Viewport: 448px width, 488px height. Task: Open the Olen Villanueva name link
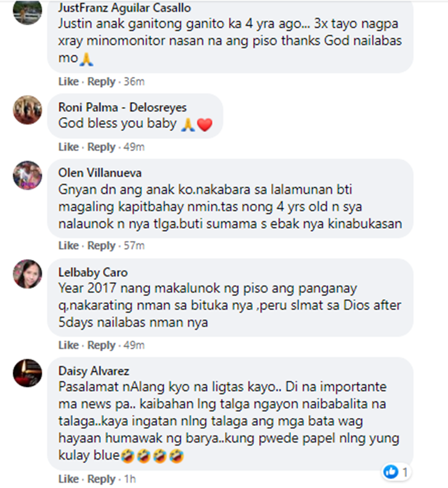[x=100, y=173]
